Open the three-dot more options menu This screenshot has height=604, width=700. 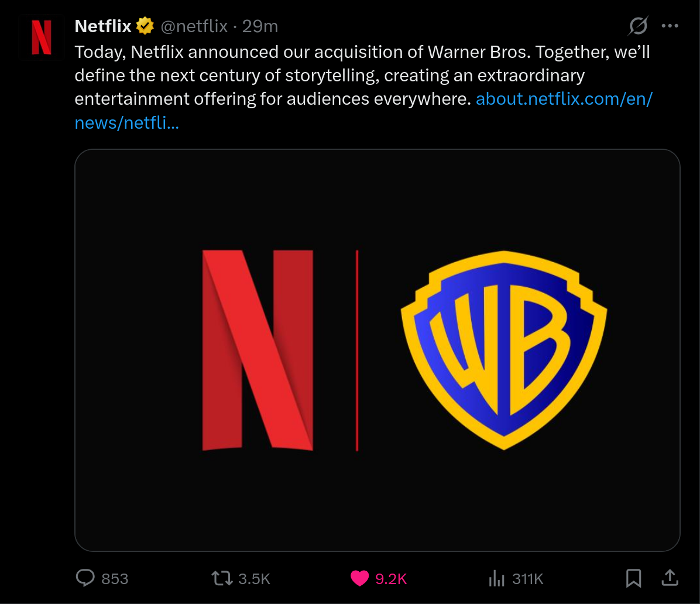point(670,26)
